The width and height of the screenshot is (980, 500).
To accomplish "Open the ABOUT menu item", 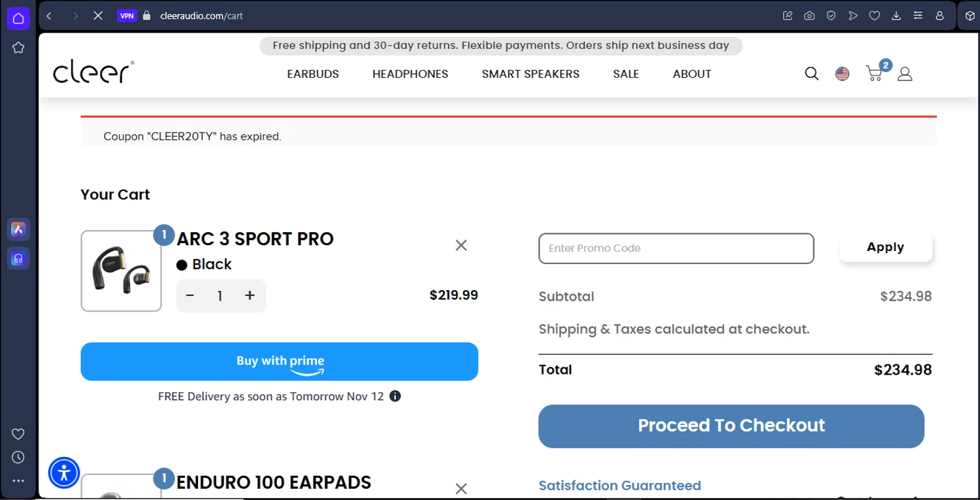I will click(692, 74).
